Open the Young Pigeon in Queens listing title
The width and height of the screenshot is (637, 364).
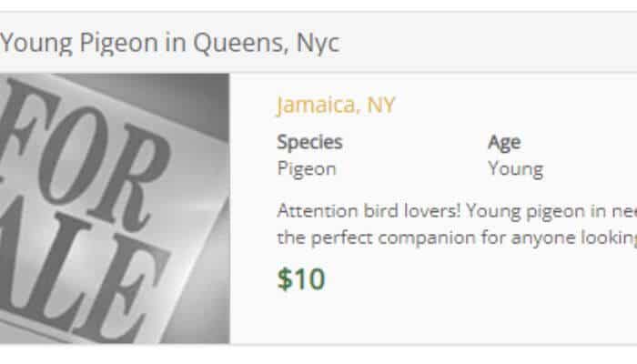click(x=170, y=43)
